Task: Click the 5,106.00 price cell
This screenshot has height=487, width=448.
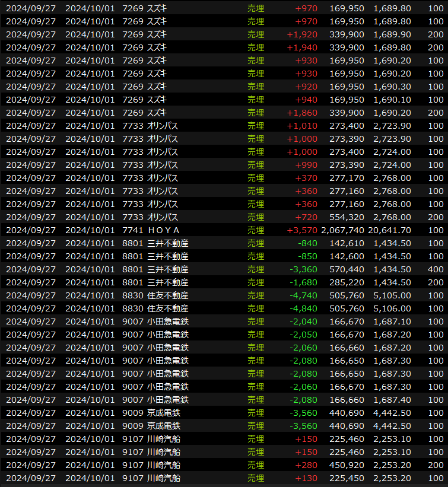Action: [392, 308]
